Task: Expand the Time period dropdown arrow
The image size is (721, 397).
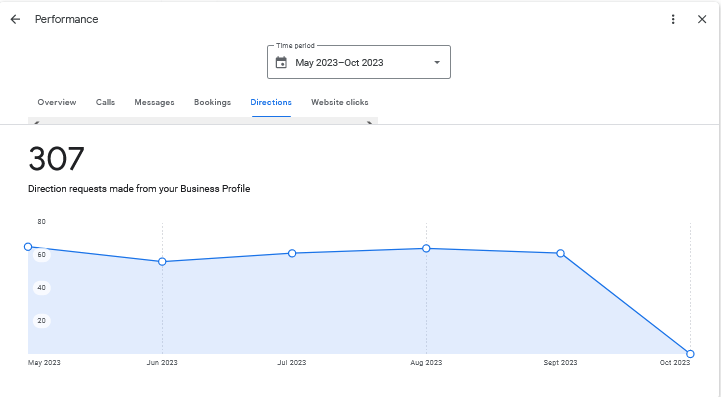Action: pos(437,63)
